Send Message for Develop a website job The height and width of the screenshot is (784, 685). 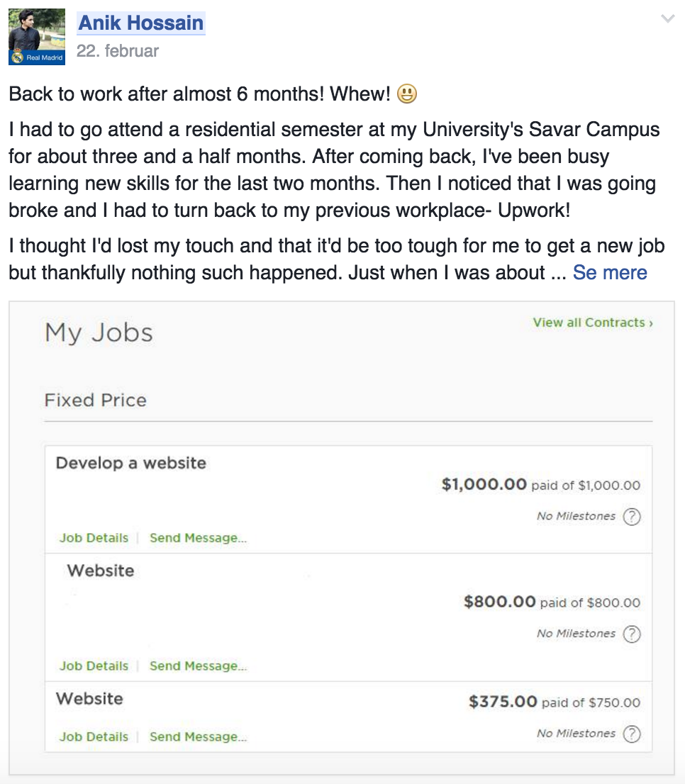point(198,538)
